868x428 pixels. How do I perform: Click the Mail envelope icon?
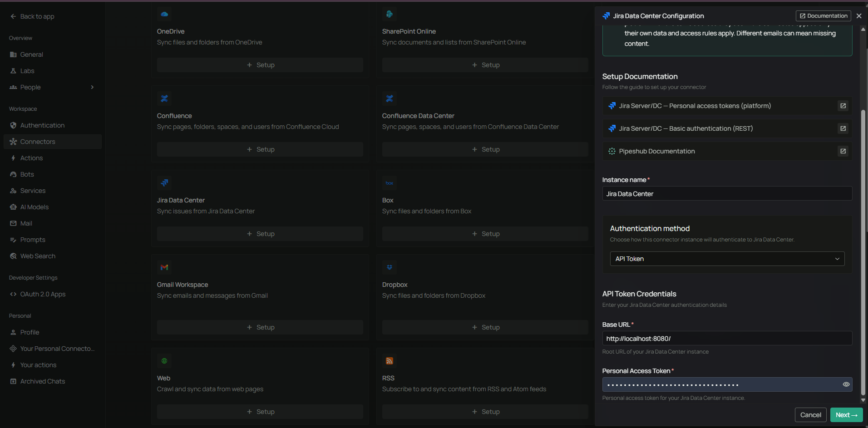[x=13, y=223]
